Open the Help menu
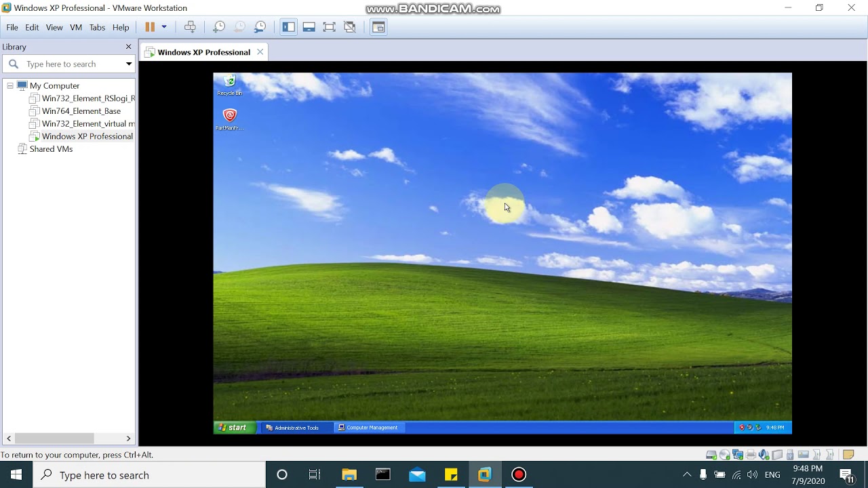This screenshot has width=868, height=488. coord(121,27)
